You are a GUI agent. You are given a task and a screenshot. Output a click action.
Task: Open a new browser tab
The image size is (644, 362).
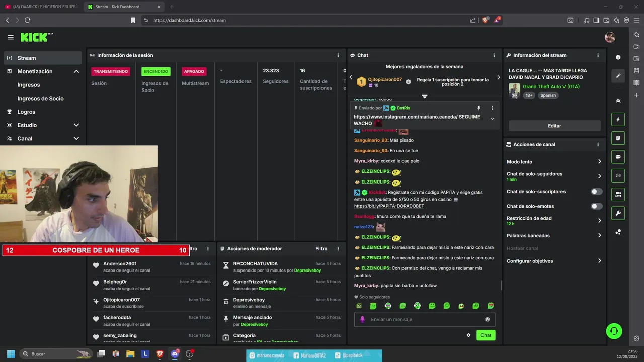(172, 7)
